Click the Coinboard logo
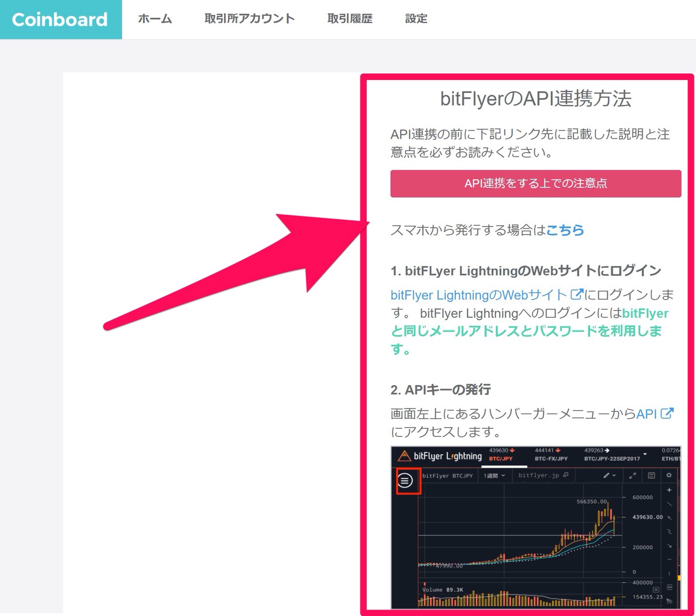696x616 pixels. [x=60, y=19]
